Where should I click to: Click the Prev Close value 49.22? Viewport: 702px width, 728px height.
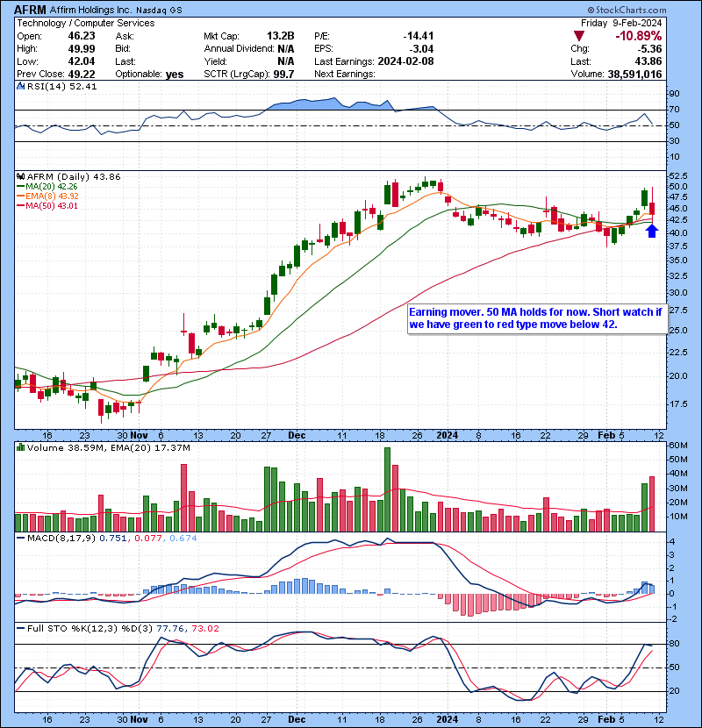tap(82, 75)
